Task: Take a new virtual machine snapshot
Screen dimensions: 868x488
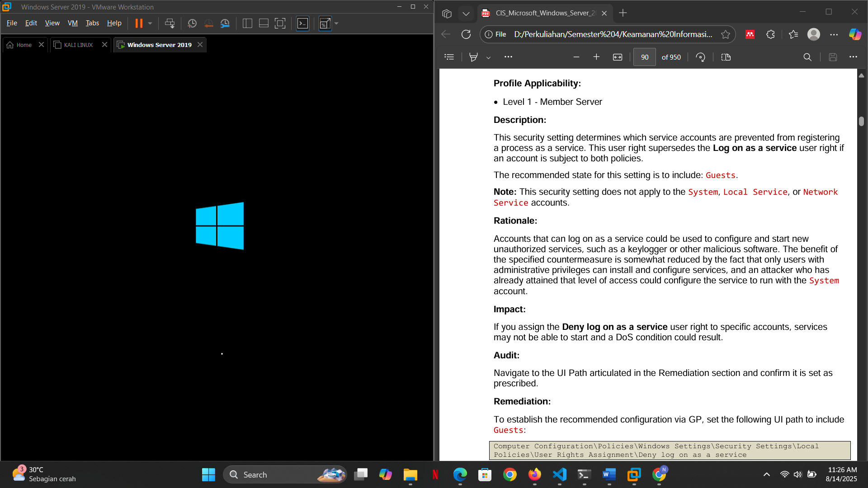Action: pos(192,23)
